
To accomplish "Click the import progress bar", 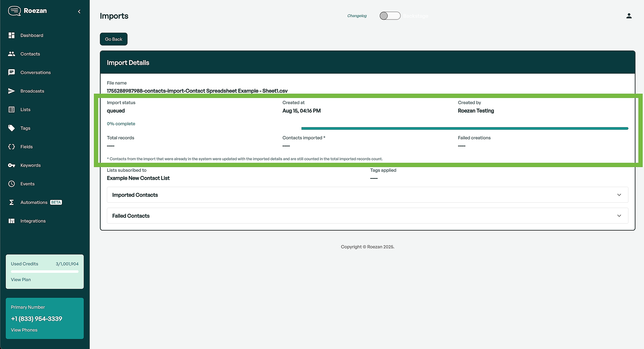I will [x=464, y=128].
